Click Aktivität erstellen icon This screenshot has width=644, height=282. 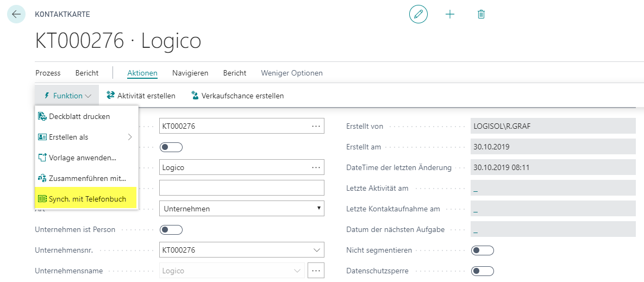pyautogui.click(x=110, y=96)
